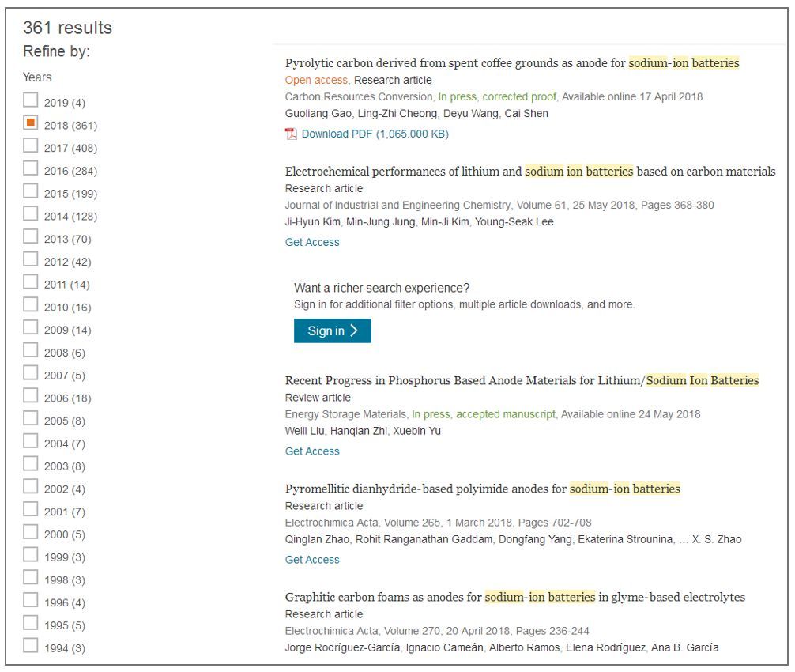Toggle the 2010 (16) checkbox
Image resolution: width=795 pixels, height=672 pixels.
pyautogui.click(x=30, y=305)
